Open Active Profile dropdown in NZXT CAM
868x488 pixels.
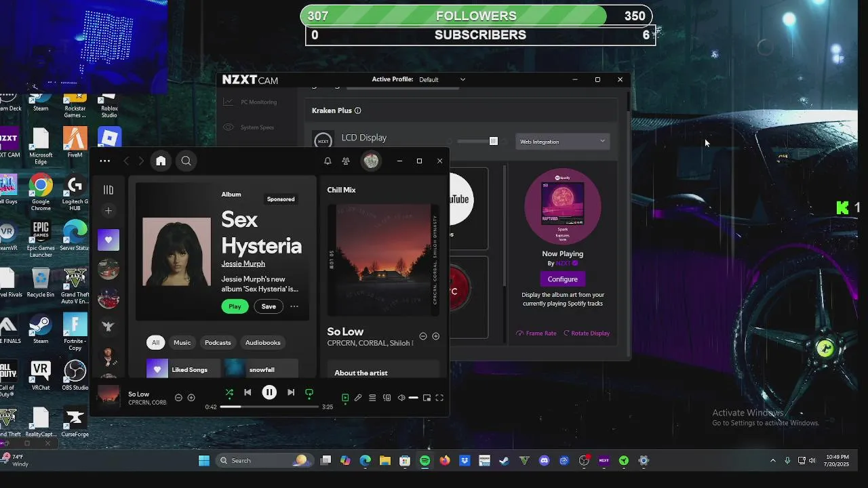coord(442,79)
